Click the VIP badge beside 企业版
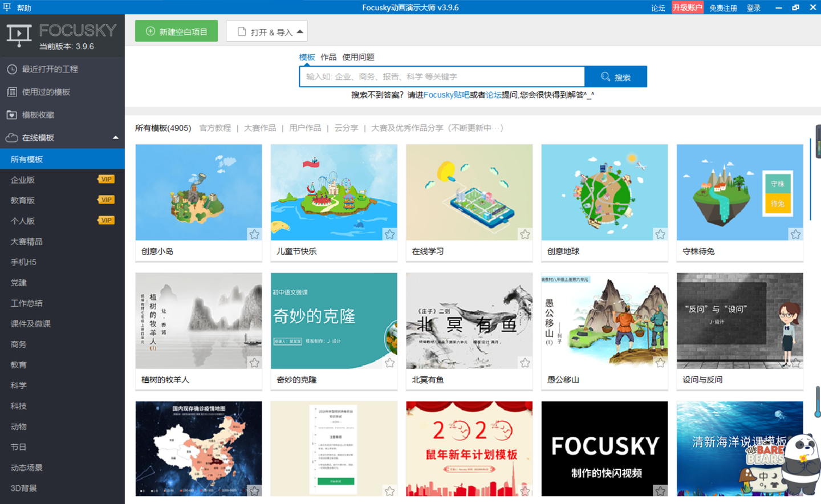Viewport: 821px width, 504px height. pos(106,179)
